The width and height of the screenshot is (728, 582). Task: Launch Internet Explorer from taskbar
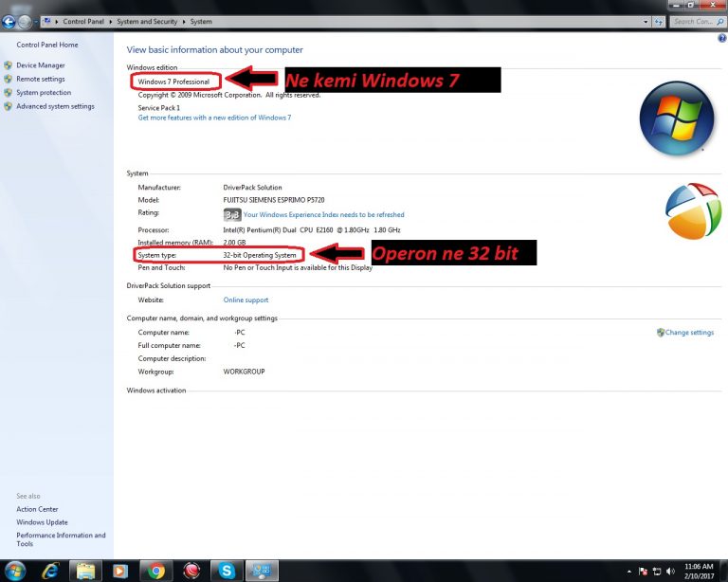(49, 571)
